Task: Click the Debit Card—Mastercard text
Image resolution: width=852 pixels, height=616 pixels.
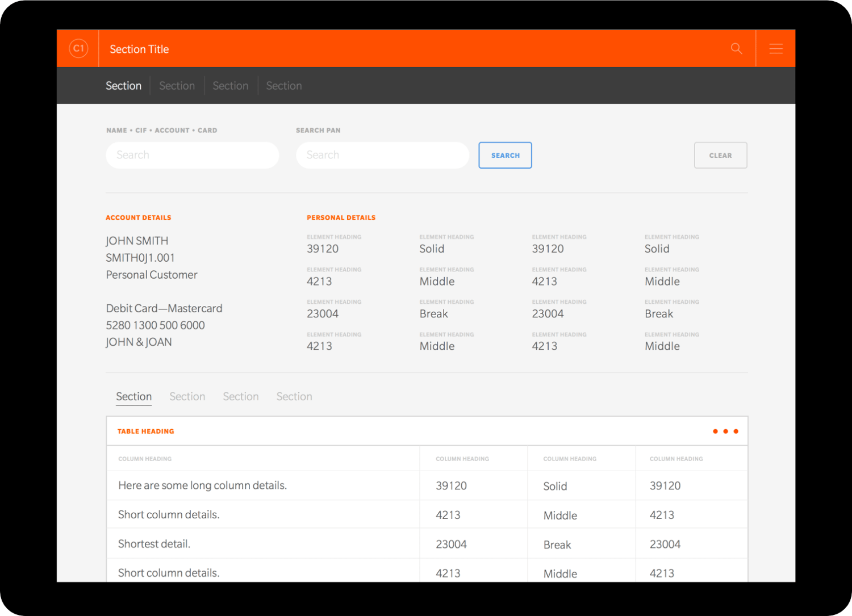Action: tap(164, 308)
